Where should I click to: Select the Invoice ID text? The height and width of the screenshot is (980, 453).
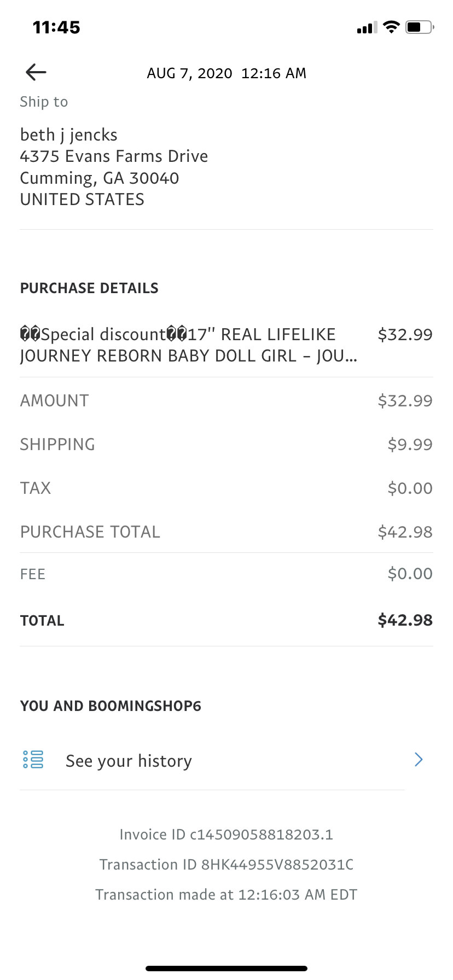(226, 835)
